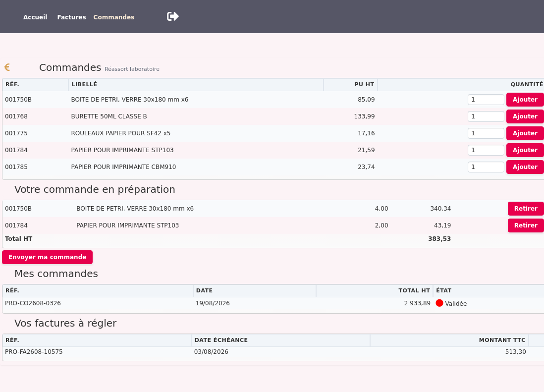Click quantity field of row 001784 in catalog
544x392 pixels.
tap(486, 150)
